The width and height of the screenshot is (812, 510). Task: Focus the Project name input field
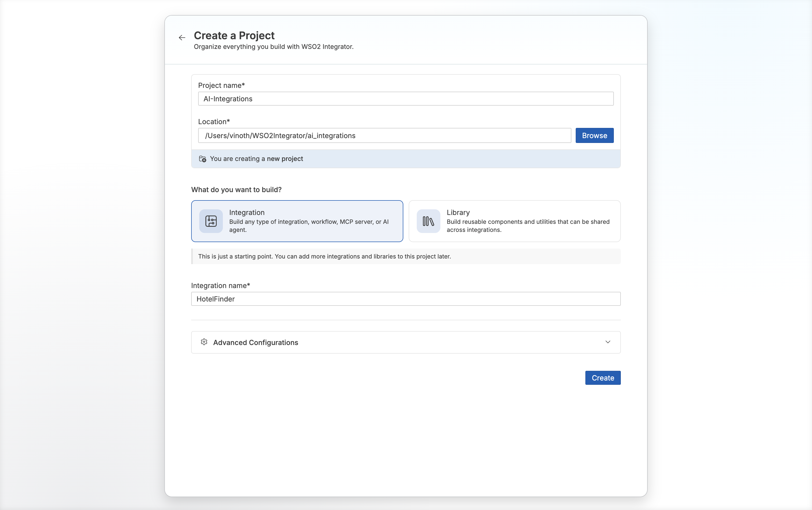pos(406,99)
